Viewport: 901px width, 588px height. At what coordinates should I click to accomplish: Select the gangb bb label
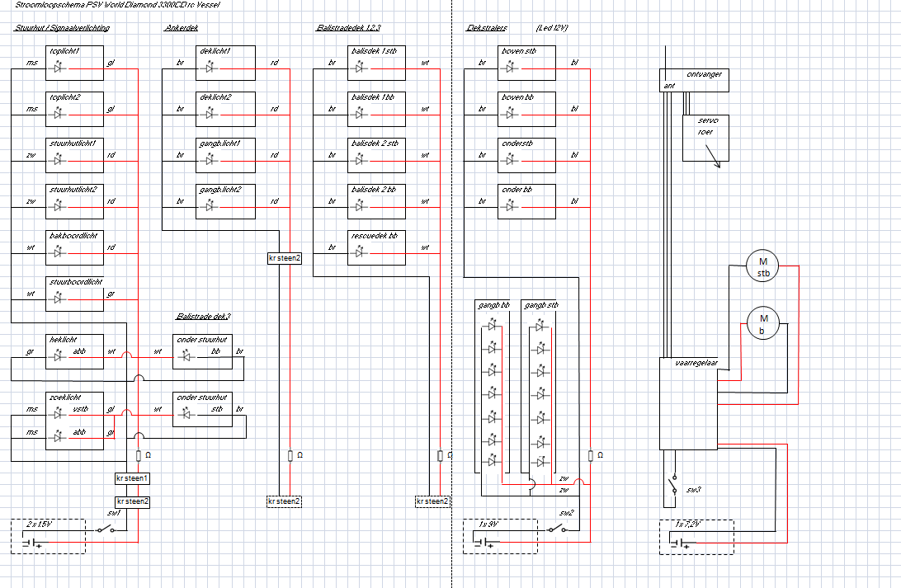493,305
